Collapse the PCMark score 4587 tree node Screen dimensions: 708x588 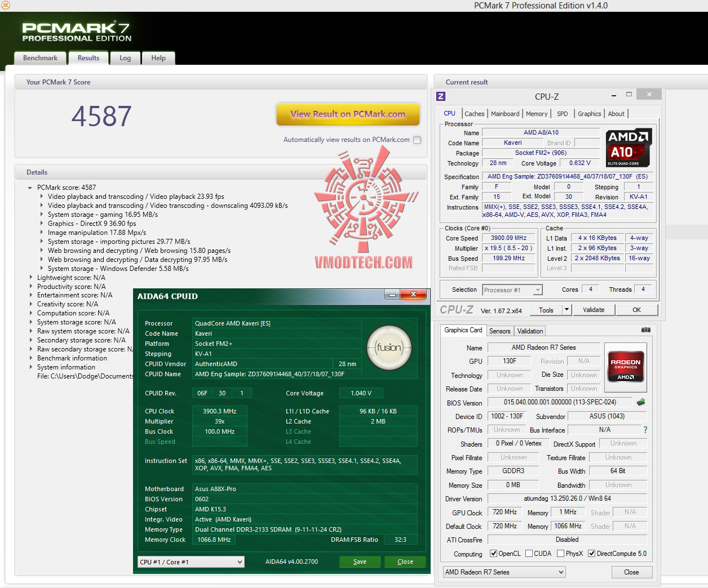tap(30, 188)
